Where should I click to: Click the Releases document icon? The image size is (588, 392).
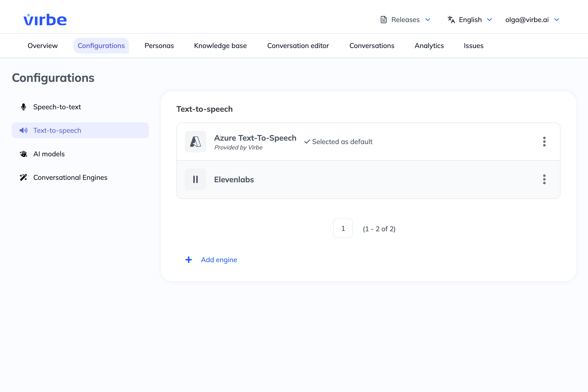(383, 20)
